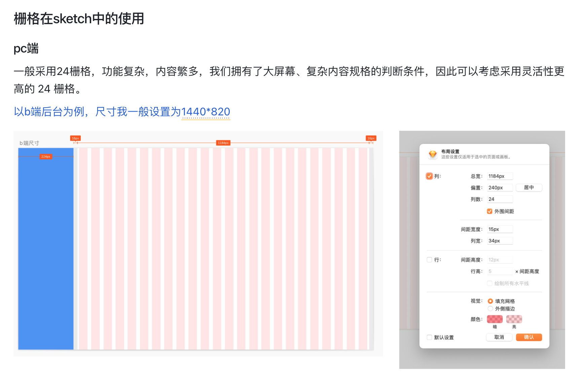Click the pc端 subheading
588x382 pixels.
coord(26,48)
